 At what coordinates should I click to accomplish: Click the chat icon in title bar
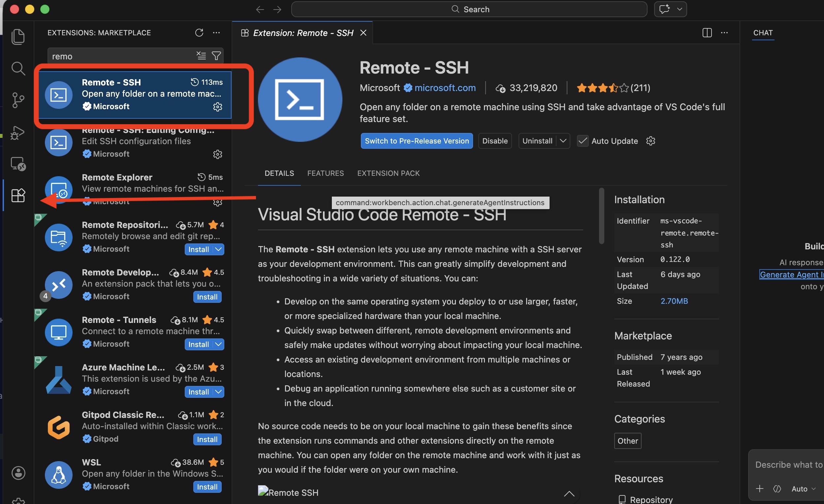click(664, 9)
